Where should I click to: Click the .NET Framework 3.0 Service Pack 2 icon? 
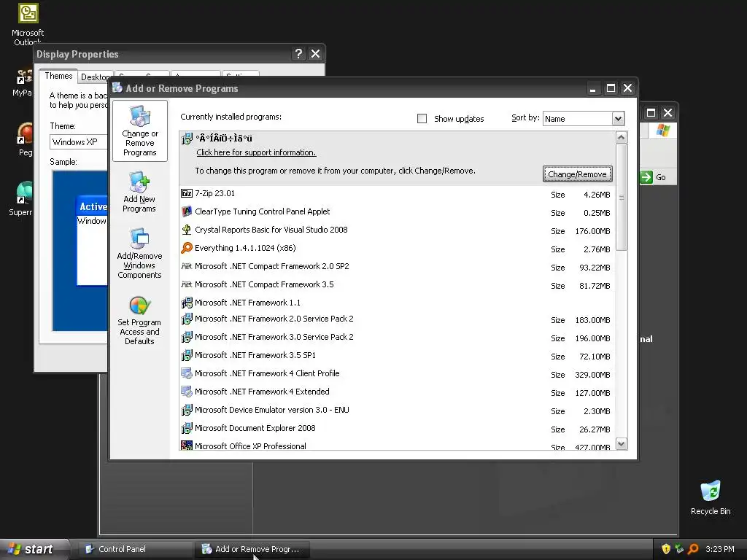pyautogui.click(x=187, y=337)
